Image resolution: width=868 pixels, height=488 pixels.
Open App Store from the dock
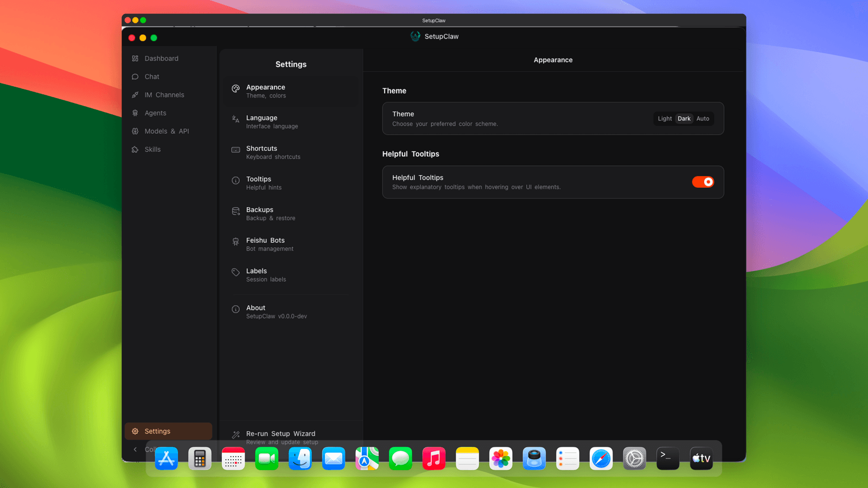(167, 459)
